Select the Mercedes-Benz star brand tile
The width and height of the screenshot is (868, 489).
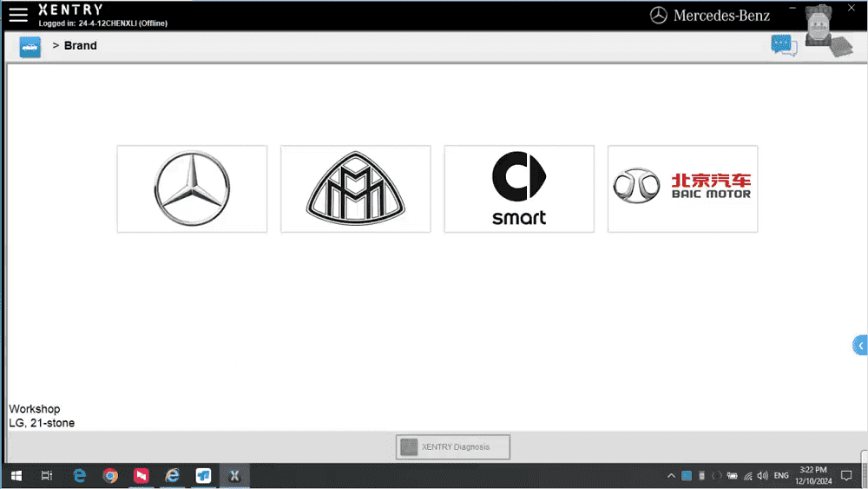tap(192, 188)
